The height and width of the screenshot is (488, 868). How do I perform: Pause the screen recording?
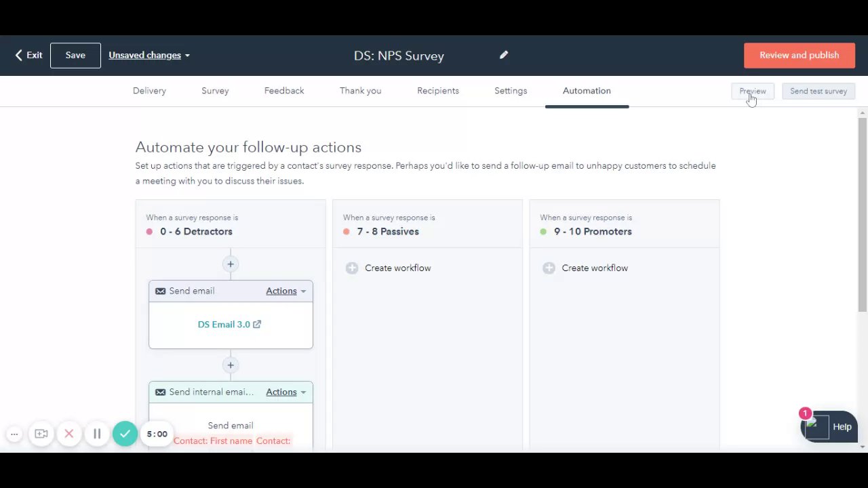[97, 434]
